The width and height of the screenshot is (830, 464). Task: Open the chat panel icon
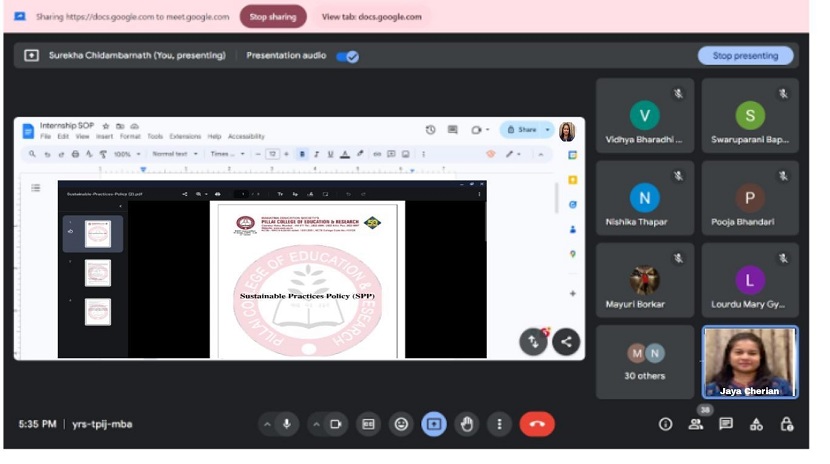coord(726,424)
